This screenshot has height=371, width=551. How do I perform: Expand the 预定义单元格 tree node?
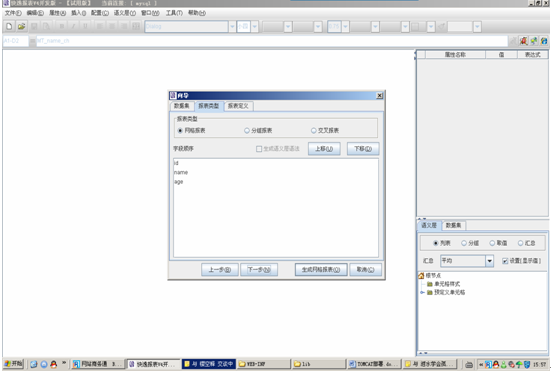[x=422, y=292]
